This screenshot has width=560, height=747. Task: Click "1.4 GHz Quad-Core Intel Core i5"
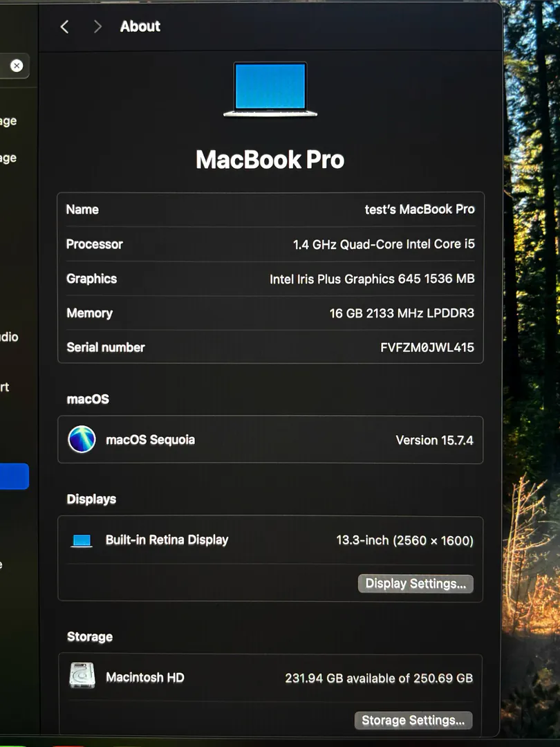(384, 244)
